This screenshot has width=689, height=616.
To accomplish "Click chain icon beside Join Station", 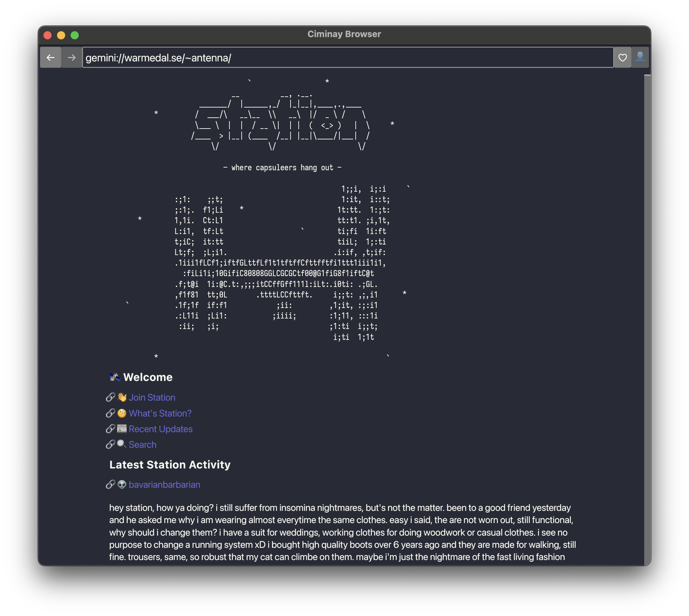I will click(x=110, y=397).
